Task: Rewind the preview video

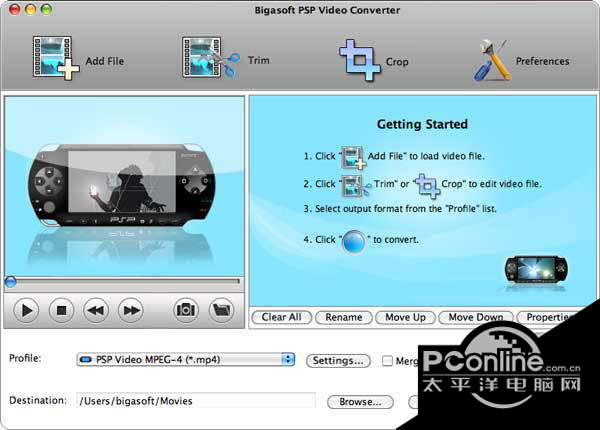Action: [96, 310]
